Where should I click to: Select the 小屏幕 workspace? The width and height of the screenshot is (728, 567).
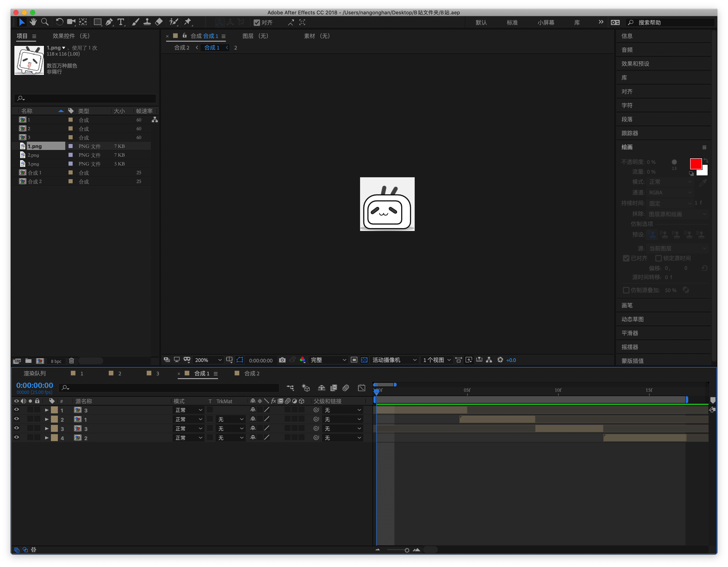pos(546,22)
